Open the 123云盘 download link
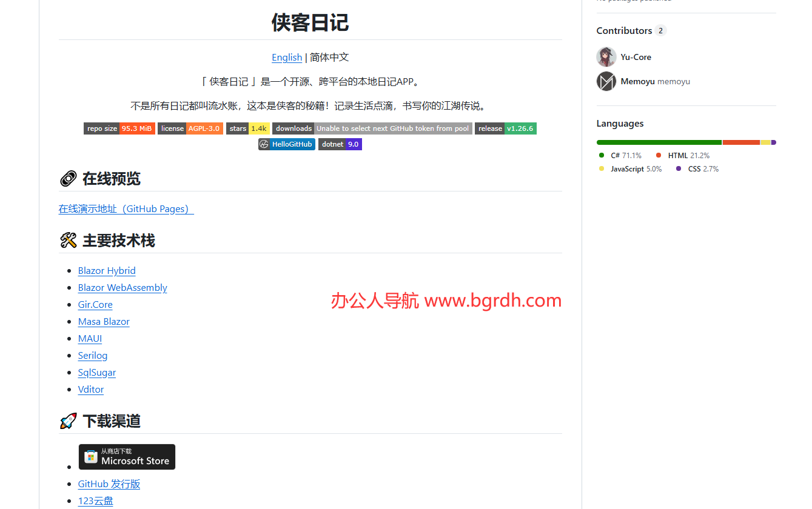This screenshot has width=812, height=509. (x=95, y=501)
